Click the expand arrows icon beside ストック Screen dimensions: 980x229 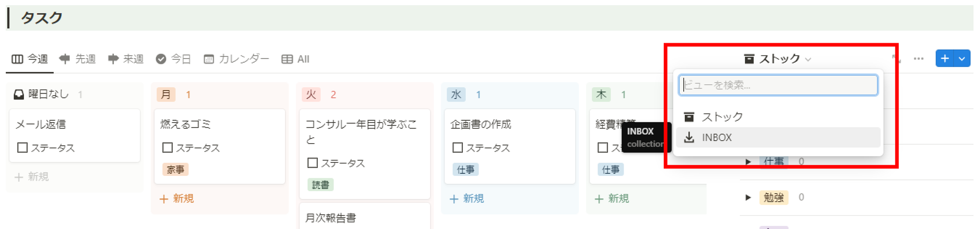tap(896, 59)
